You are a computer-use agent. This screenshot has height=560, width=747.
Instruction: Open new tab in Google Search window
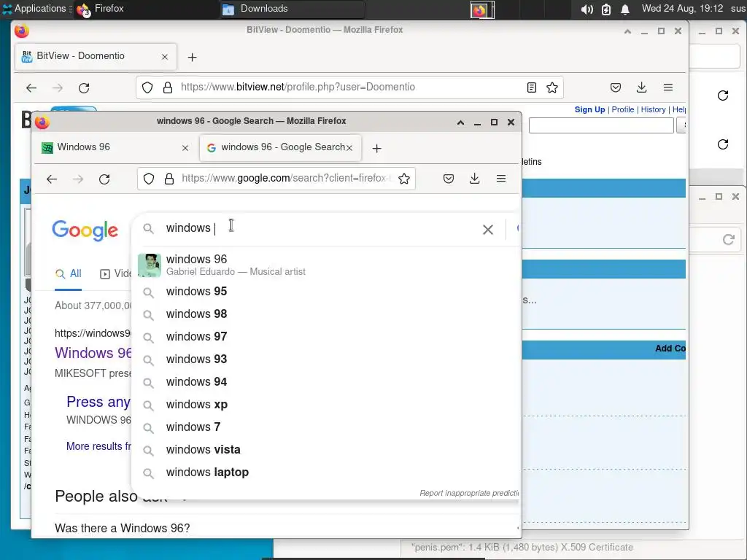(x=377, y=149)
